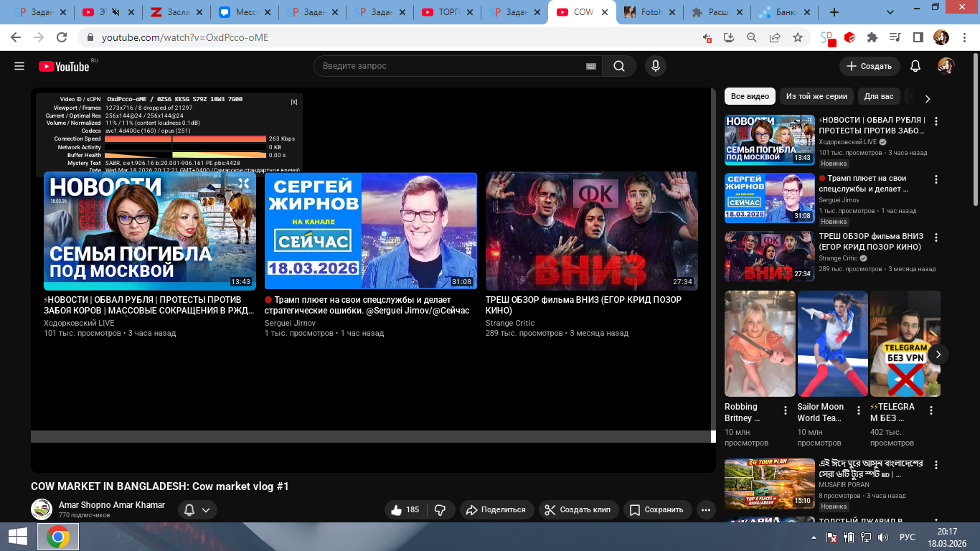Open options menu for Robbing Britney short
Screen dimensions: 980x551
(786, 410)
